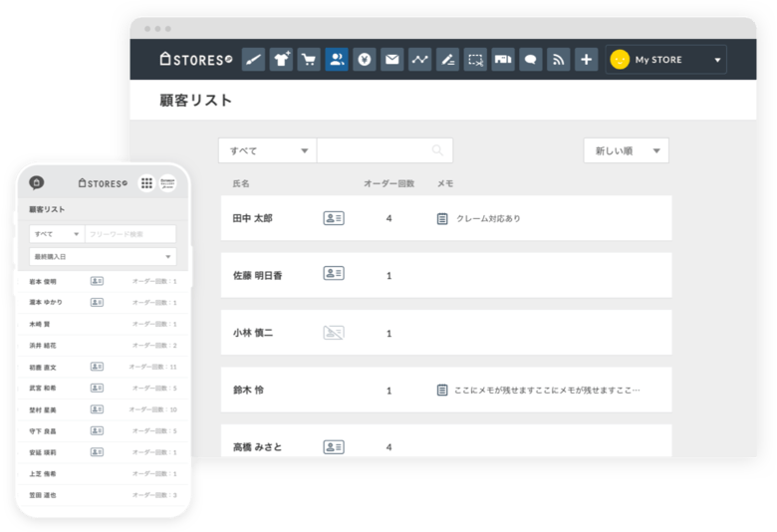This screenshot has height=532, width=777.
Task: Click the mobile フリーワード検索 input field
Action: pos(130,234)
